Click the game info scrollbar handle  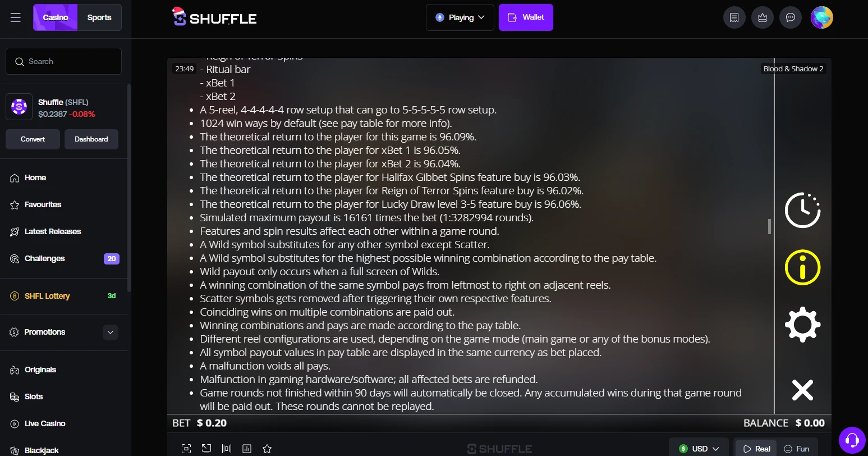tap(769, 226)
